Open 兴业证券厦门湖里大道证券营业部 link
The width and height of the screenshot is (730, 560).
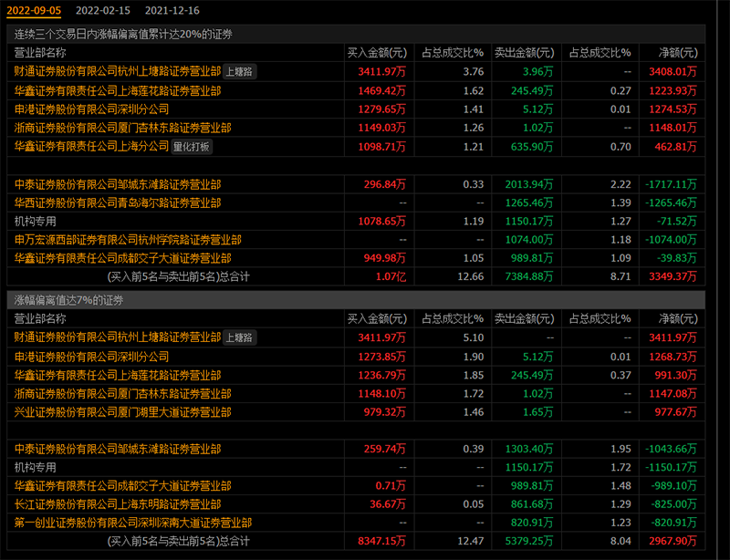(122, 412)
